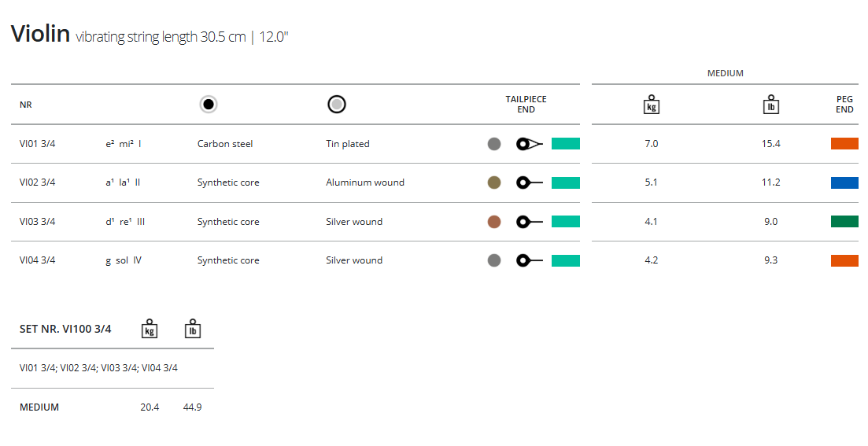The width and height of the screenshot is (868, 446).
Task: Select the olive color dot for VI02 string
Action: 494,182
